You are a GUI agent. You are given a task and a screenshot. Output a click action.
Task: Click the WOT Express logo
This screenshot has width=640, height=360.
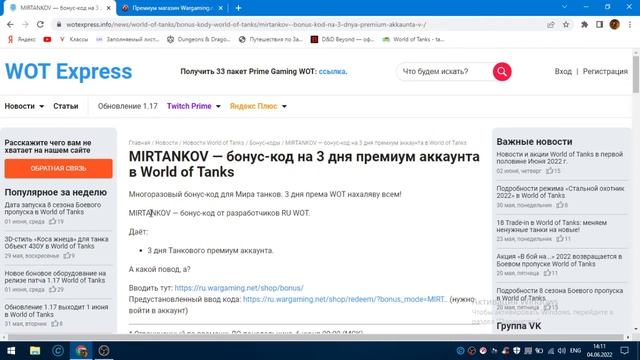pyautogui.click(x=69, y=71)
